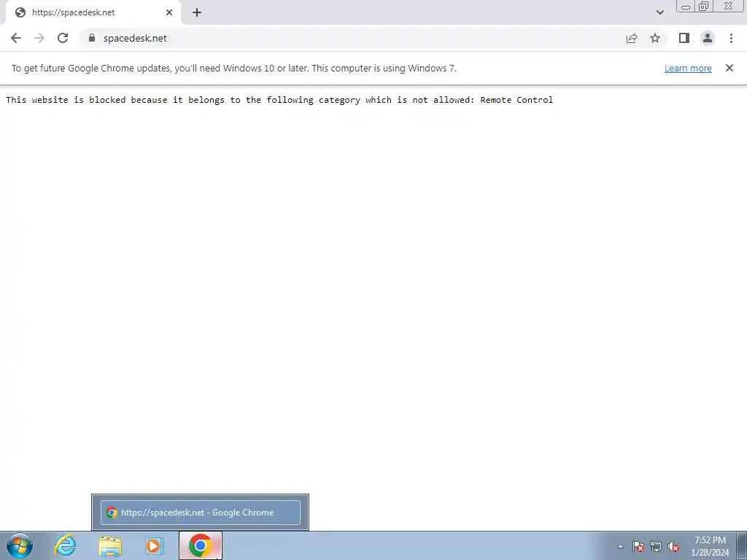This screenshot has width=747, height=560.
Task: Close the Chrome window
Action: pos(728,6)
